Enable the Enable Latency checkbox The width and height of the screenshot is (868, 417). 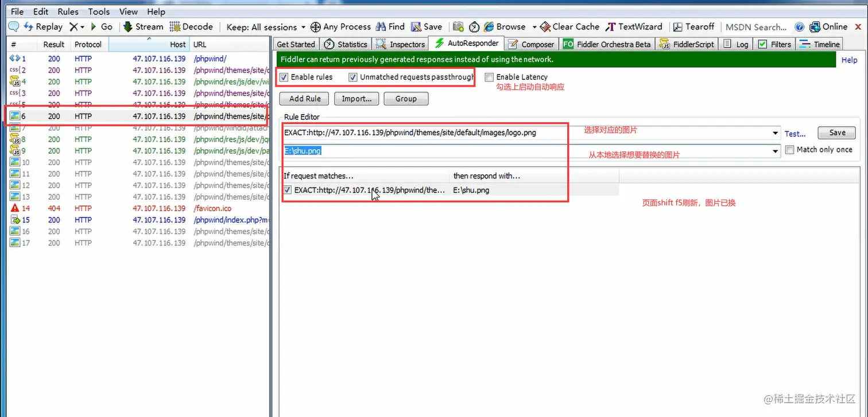489,77
